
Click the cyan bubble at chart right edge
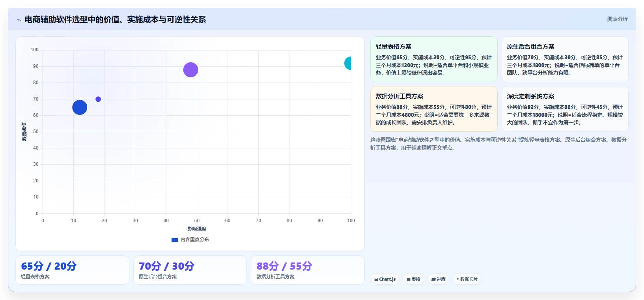tap(348, 63)
